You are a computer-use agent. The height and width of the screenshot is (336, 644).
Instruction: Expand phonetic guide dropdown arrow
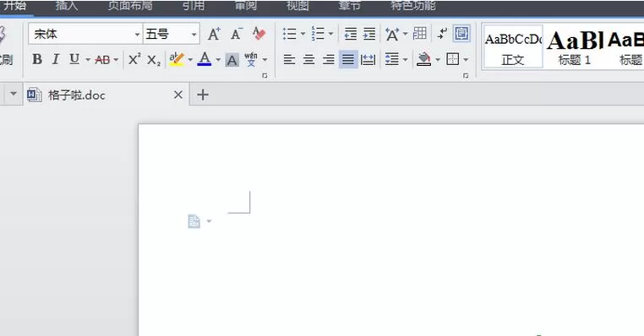click(x=265, y=60)
